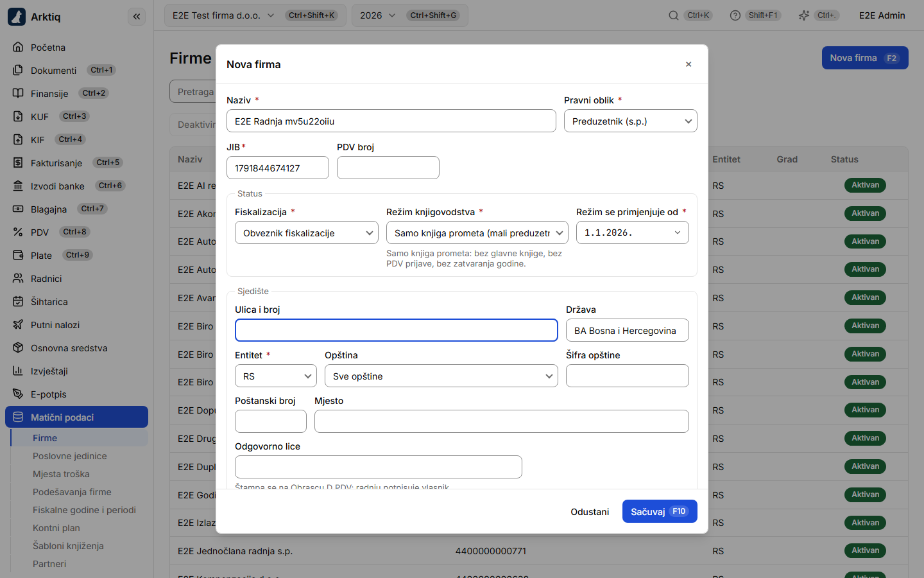The image size is (924, 578).
Task: Click the help question mark icon
Action: pos(735,15)
